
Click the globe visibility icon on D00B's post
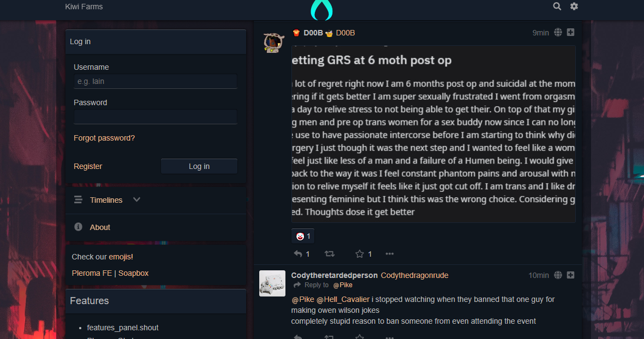pyautogui.click(x=558, y=32)
